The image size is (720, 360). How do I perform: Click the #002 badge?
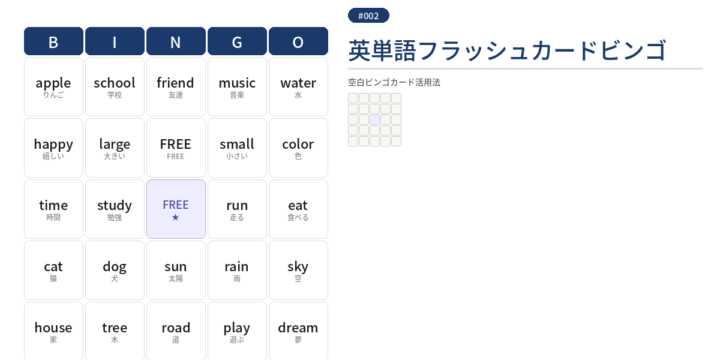(x=369, y=16)
